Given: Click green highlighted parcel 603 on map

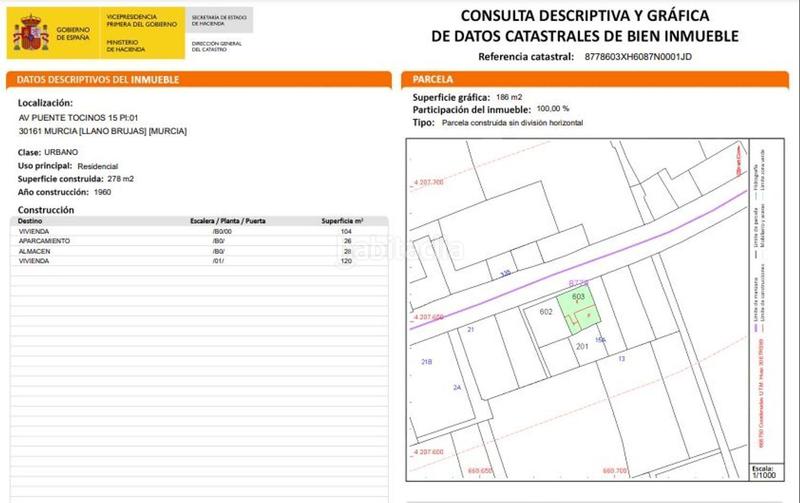Looking at the screenshot, I should [x=579, y=310].
